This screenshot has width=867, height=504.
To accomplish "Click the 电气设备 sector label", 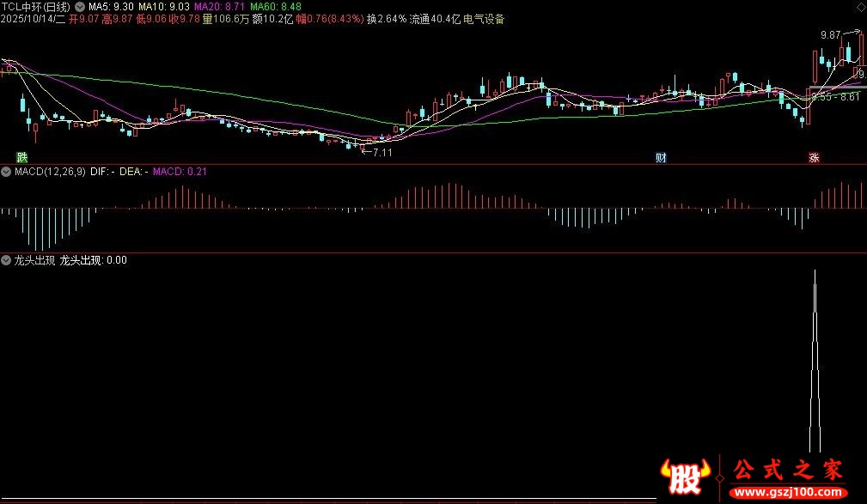I will coord(484,20).
